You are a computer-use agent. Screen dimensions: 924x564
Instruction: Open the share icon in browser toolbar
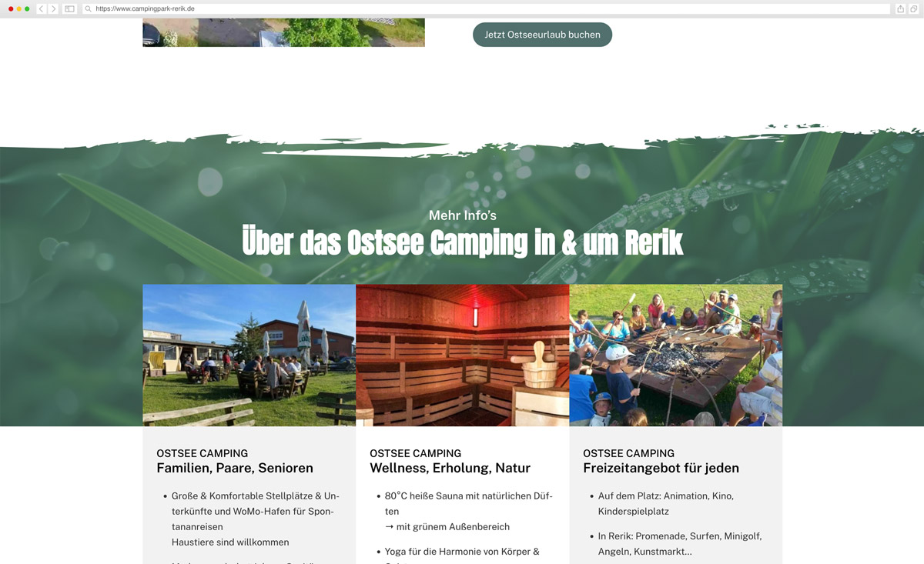click(x=900, y=9)
